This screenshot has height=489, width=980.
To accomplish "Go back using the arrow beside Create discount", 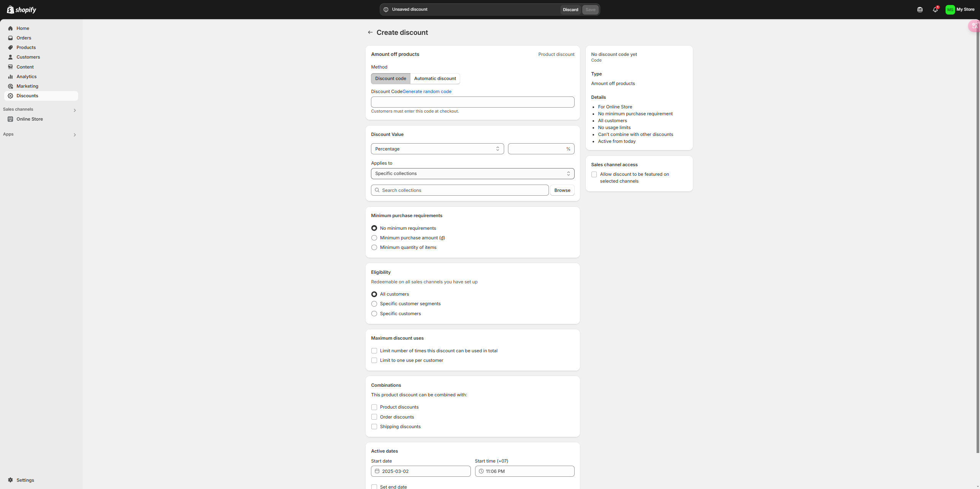I will click(x=370, y=33).
